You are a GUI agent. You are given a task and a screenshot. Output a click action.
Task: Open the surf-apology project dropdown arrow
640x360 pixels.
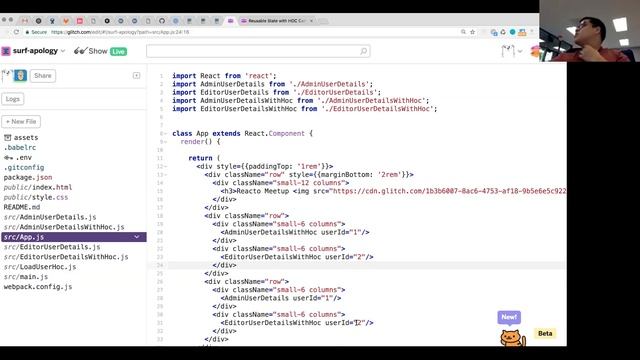click(x=63, y=51)
